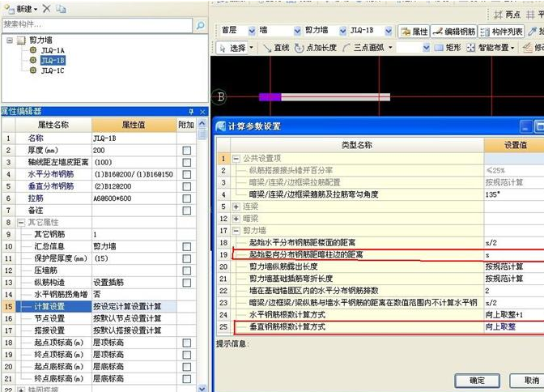Select the 矩形 rectangle tool

448,48
